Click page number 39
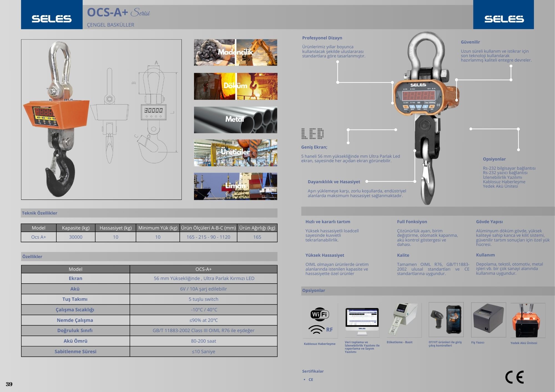The image size is (555, 392). [x=9, y=384]
